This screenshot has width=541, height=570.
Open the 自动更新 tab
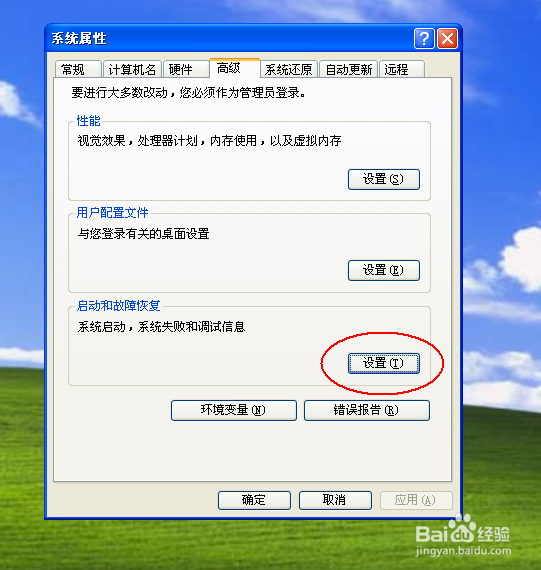click(x=349, y=69)
